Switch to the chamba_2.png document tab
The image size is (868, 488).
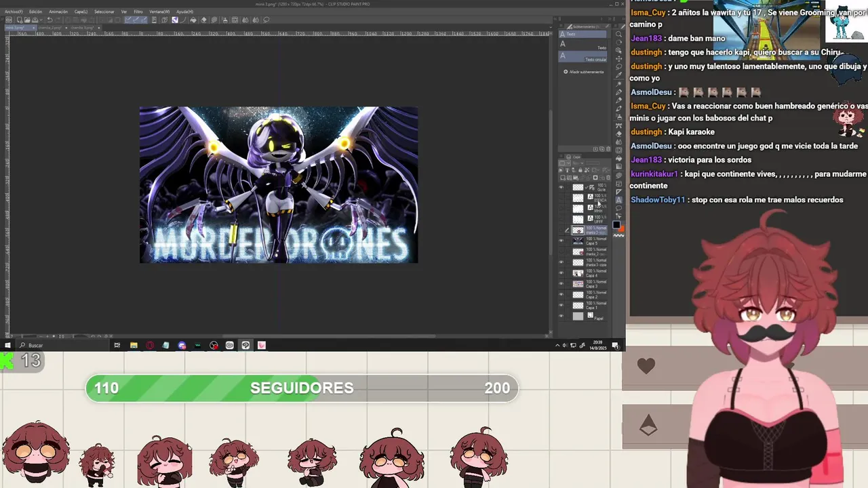[53, 28]
